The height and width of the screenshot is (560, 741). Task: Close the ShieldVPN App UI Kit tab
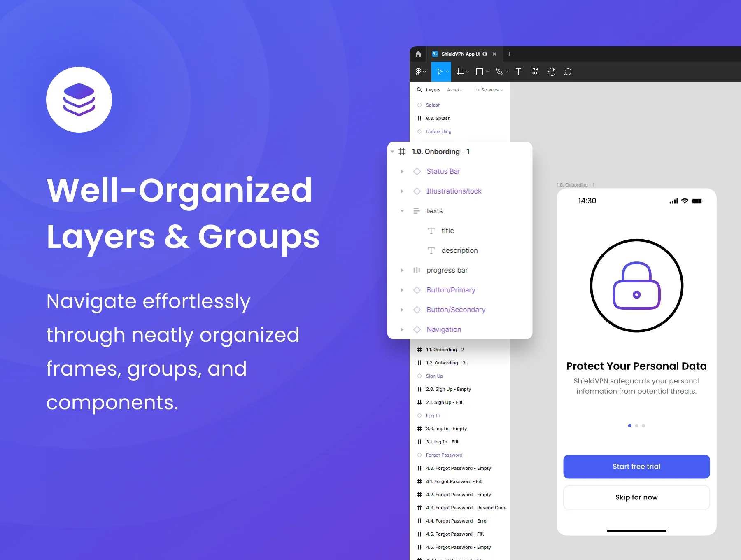click(494, 54)
